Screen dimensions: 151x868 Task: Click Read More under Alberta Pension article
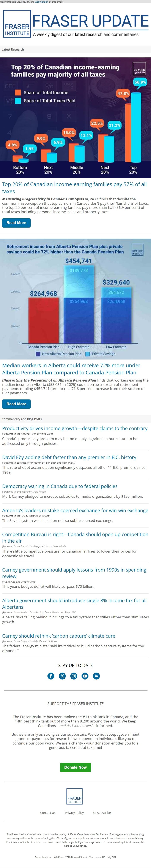[x=16, y=404]
